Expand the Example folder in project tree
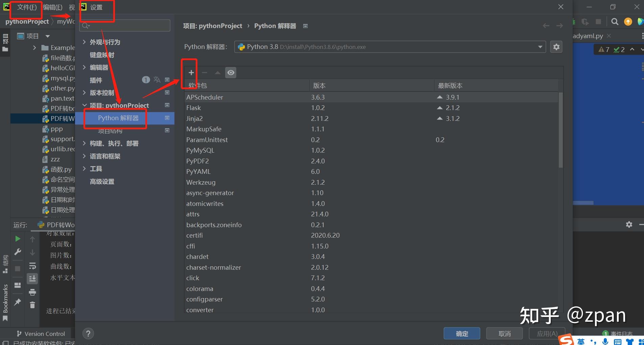 [34, 48]
